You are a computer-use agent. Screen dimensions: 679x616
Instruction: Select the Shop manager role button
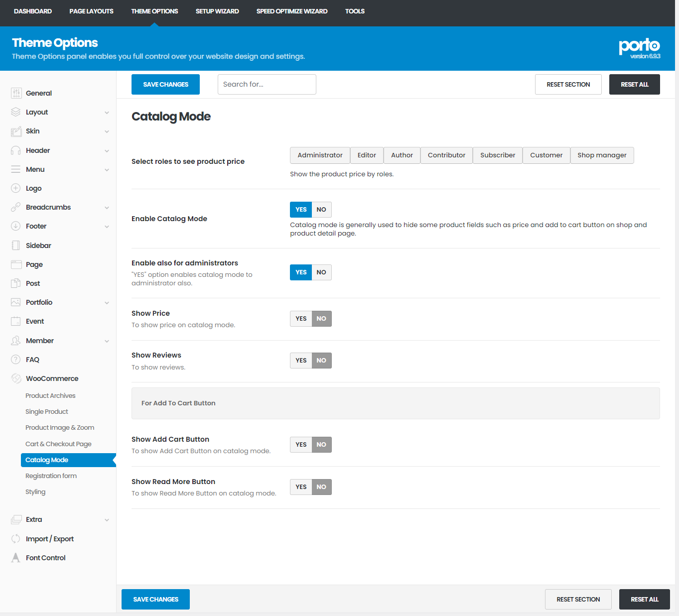(x=602, y=155)
